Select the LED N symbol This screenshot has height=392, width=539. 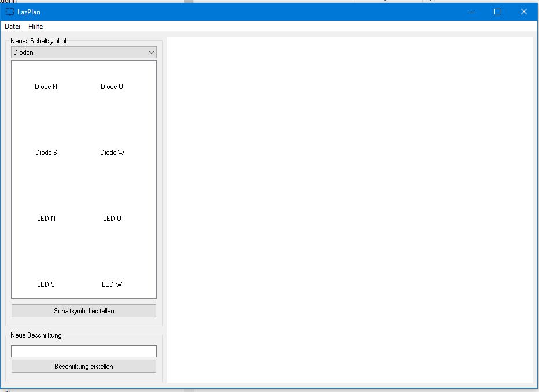46,219
